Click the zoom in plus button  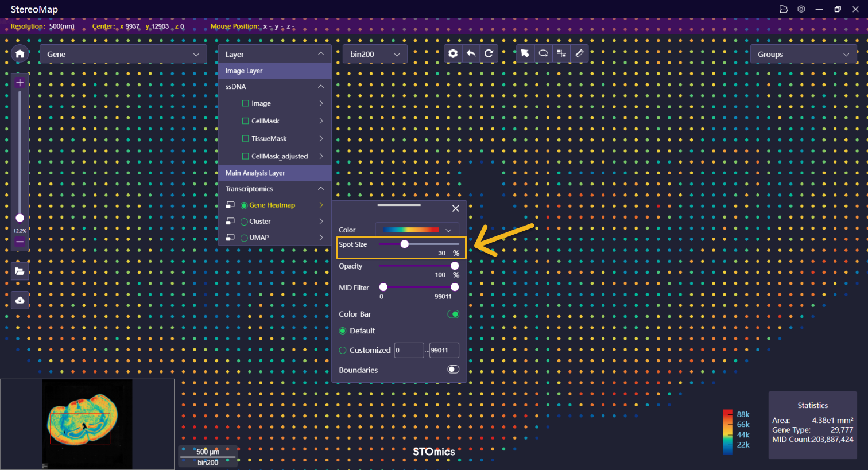20,83
